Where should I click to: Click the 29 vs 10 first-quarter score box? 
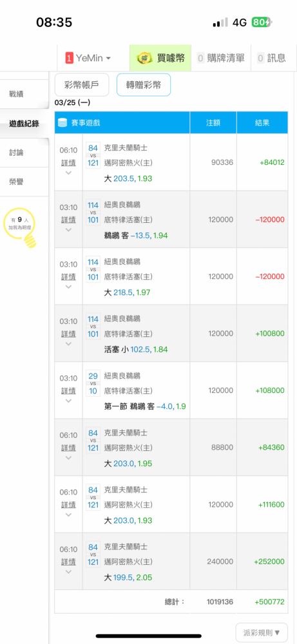point(93,383)
